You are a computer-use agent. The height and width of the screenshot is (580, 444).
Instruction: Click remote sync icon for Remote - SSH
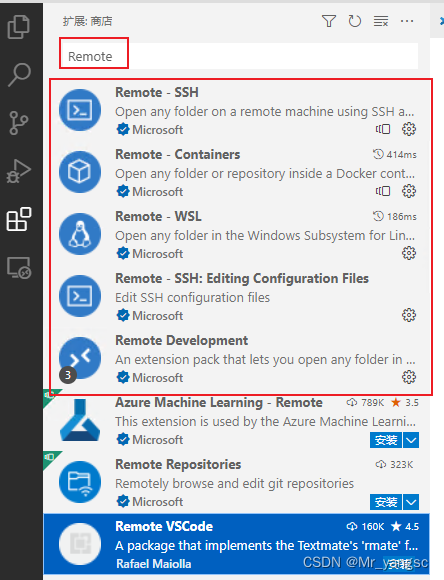383,129
